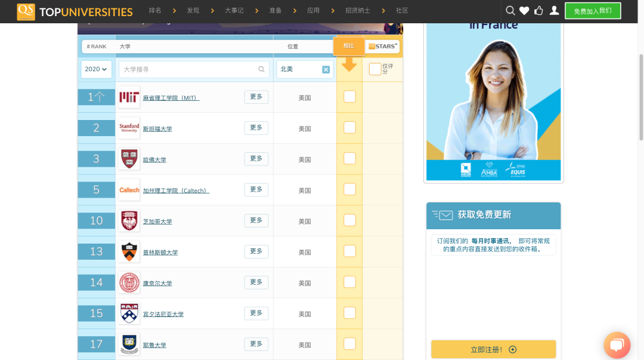Tick compare checkbox for 加州理工学院
Viewport: 644px width, 360px height.
349,189
